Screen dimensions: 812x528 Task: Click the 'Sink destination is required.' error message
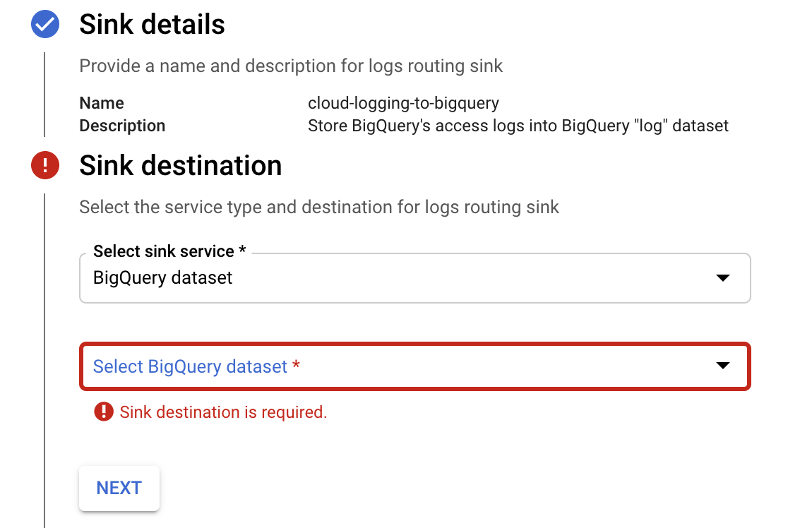point(223,412)
